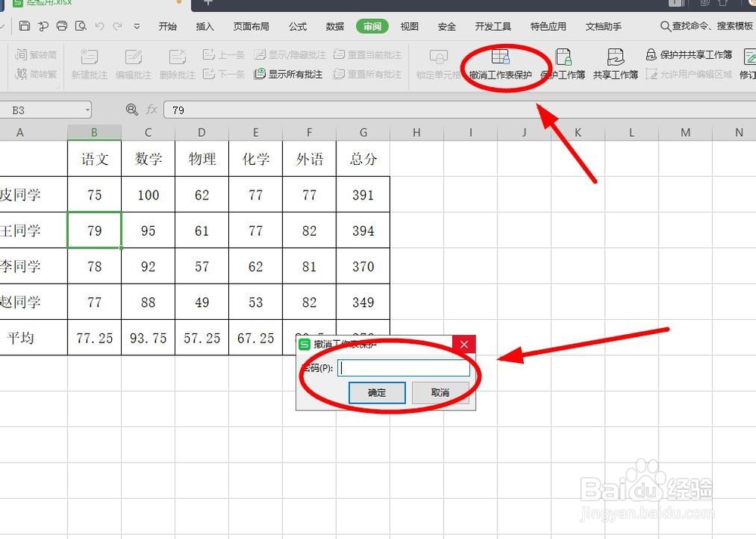
Task: Click 简转繁 conversion icon
Action: click(36, 74)
